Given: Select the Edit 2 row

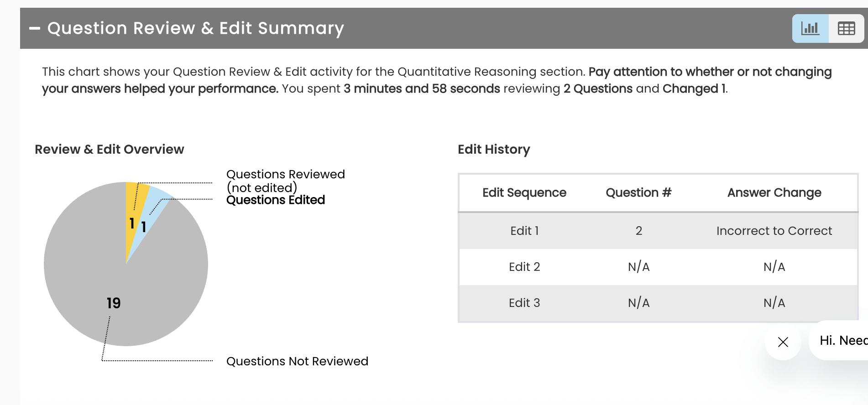Looking at the screenshot, I should pos(524,267).
